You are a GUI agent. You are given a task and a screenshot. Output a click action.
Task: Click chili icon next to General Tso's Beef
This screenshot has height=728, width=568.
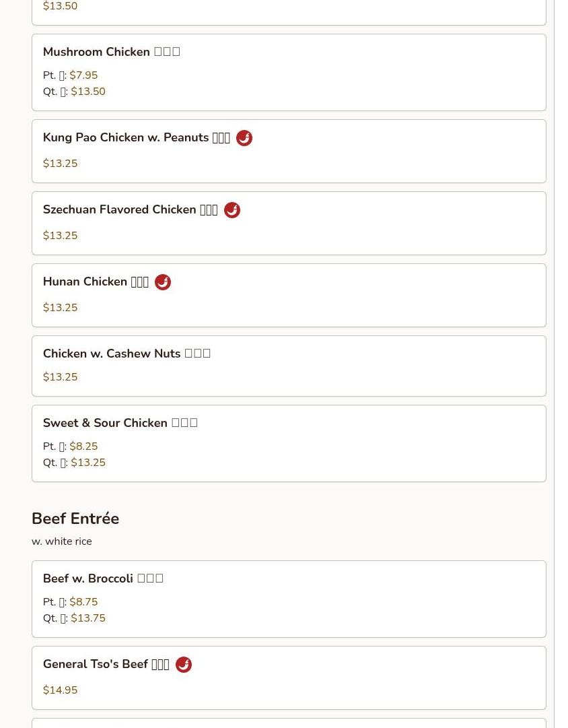pyautogui.click(x=183, y=665)
